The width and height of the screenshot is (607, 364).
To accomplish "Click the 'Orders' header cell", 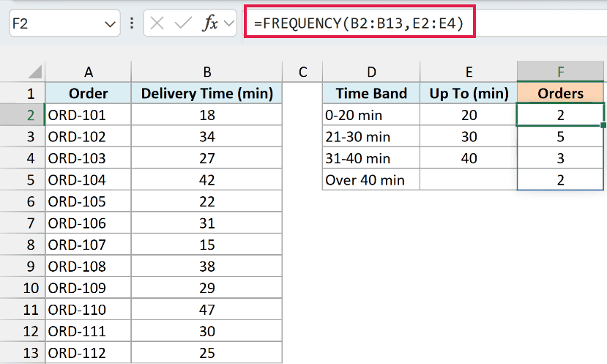I will [560, 93].
